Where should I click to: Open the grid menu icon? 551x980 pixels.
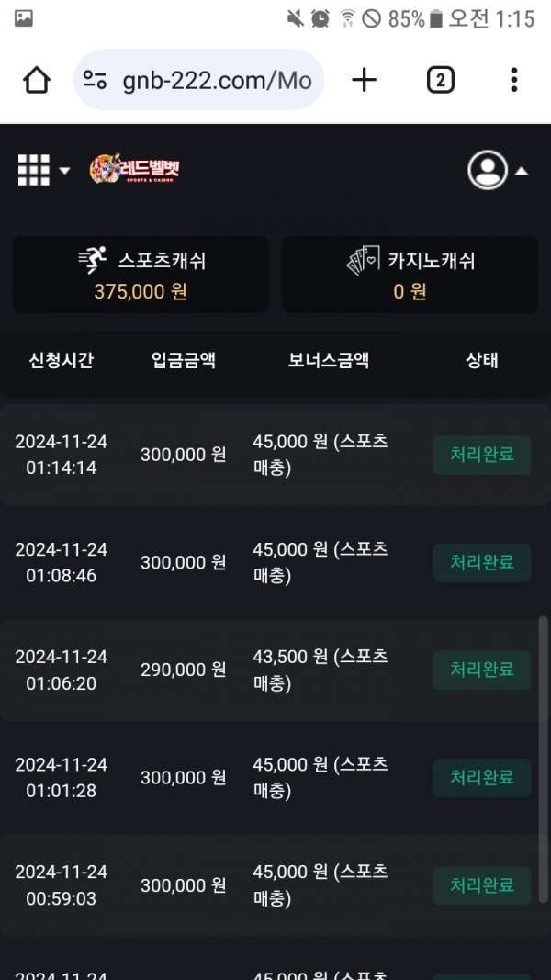click(34, 170)
